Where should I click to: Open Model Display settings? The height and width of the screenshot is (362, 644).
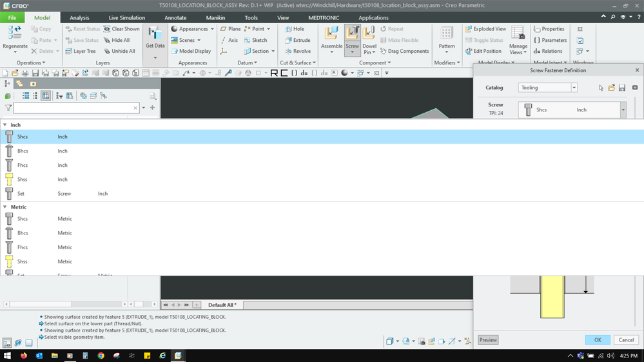[x=191, y=52]
